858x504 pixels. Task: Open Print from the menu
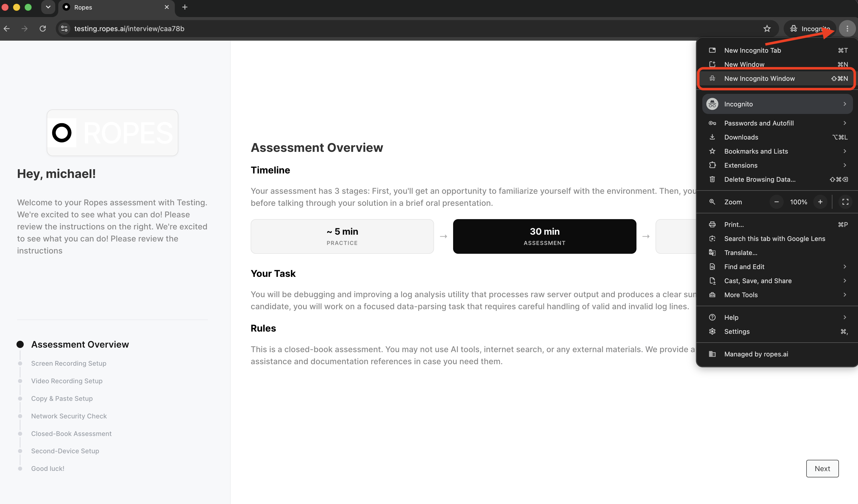[778, 225]
